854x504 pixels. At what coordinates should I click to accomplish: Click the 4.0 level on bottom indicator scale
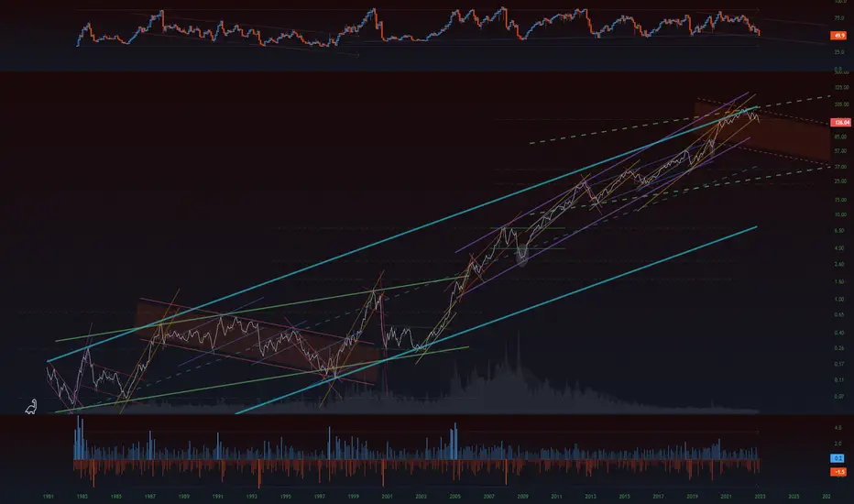pos(838,428)
